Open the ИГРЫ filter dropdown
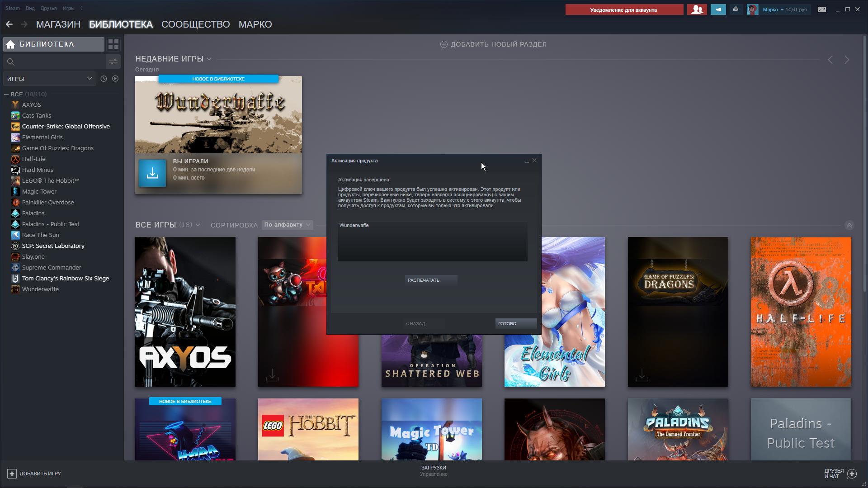The image size is (868, 488). click(50, 79)
